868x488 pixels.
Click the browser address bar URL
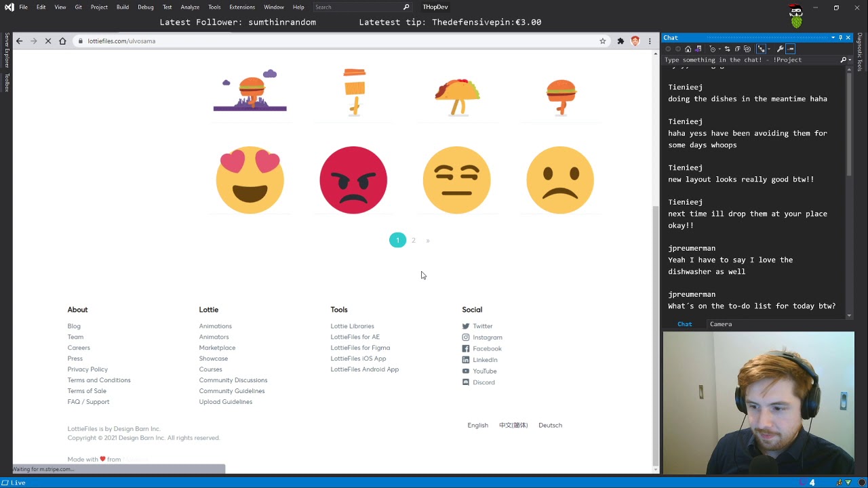point(121,41)
